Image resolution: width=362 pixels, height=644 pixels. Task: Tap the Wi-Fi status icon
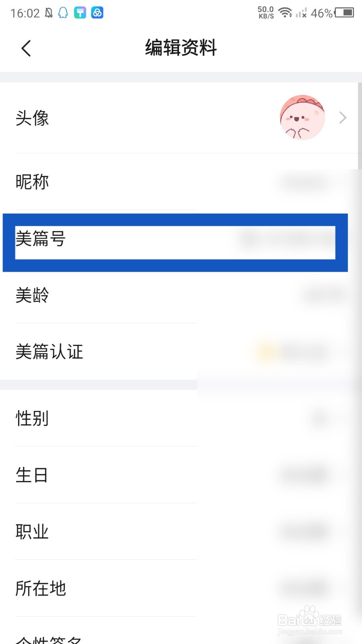[285, 13]
